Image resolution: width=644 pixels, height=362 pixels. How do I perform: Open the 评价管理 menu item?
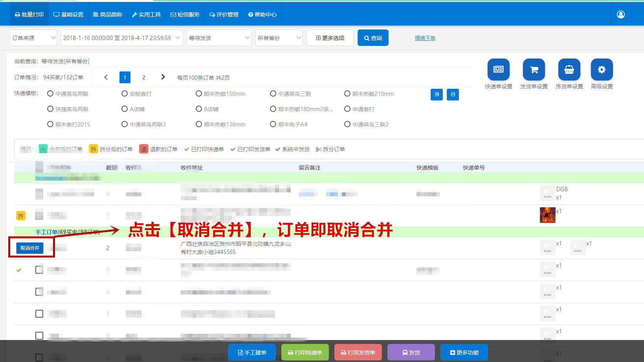click(x=224, y=14)
